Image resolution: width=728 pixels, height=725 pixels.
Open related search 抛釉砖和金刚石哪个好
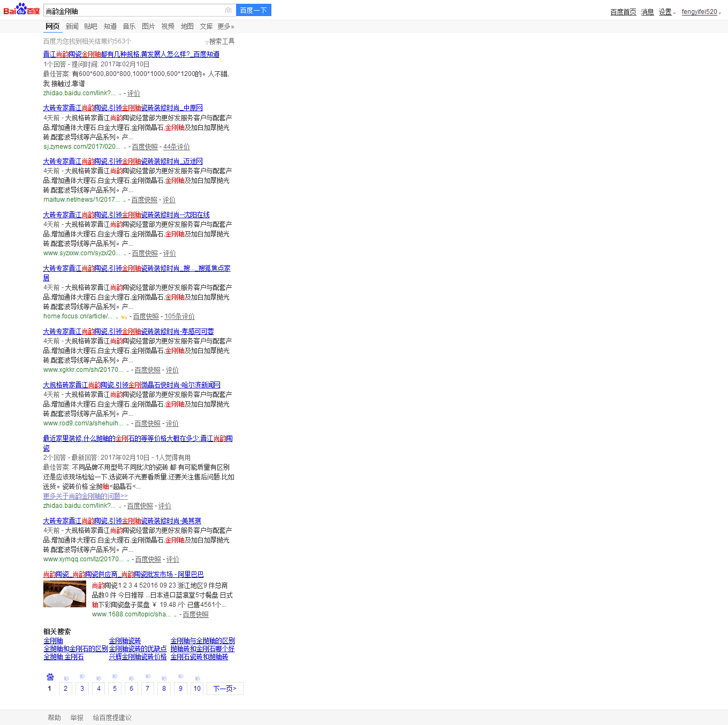click(x=202, y=648)
